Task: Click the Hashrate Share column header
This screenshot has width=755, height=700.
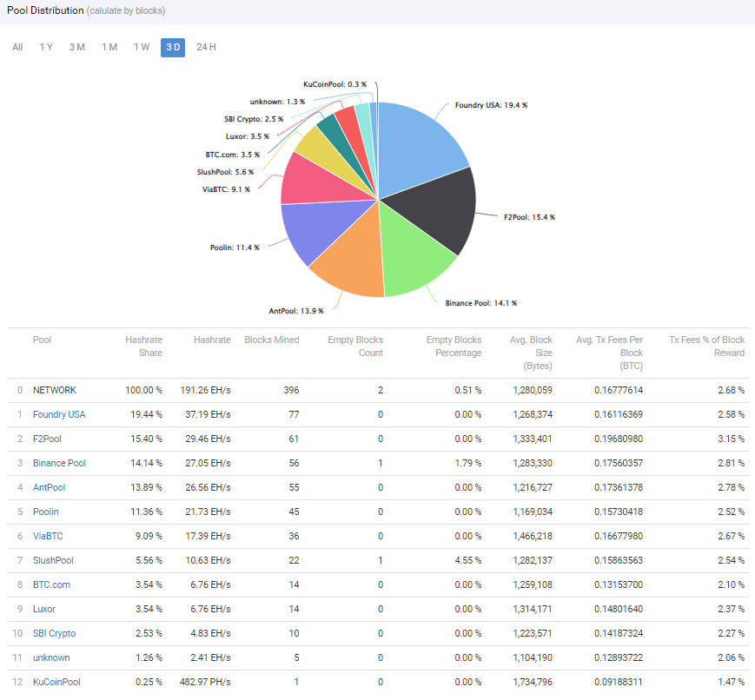Action: click(143, 347)
